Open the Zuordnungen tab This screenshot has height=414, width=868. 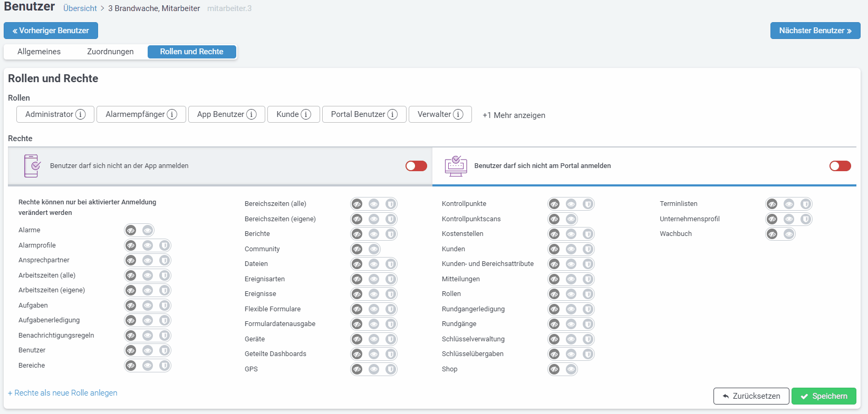110,52
